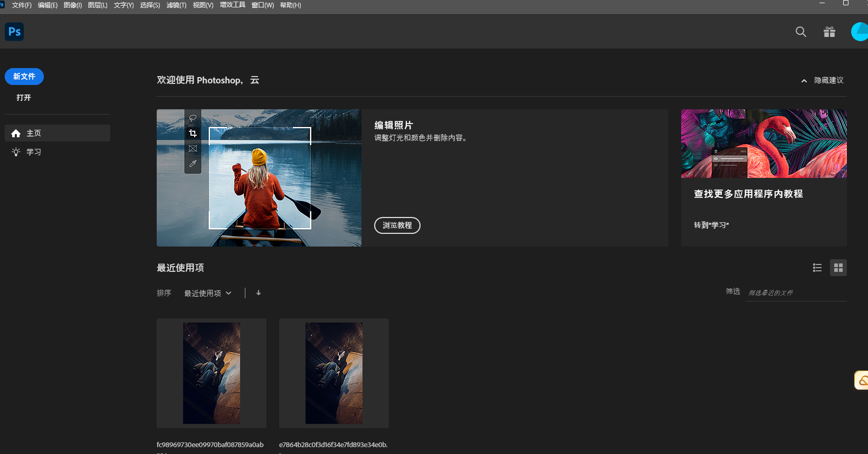The width and height of the screenshot is (868, 454).
Task: Click the frame tool icon in tutorial image
Action: 193,148
